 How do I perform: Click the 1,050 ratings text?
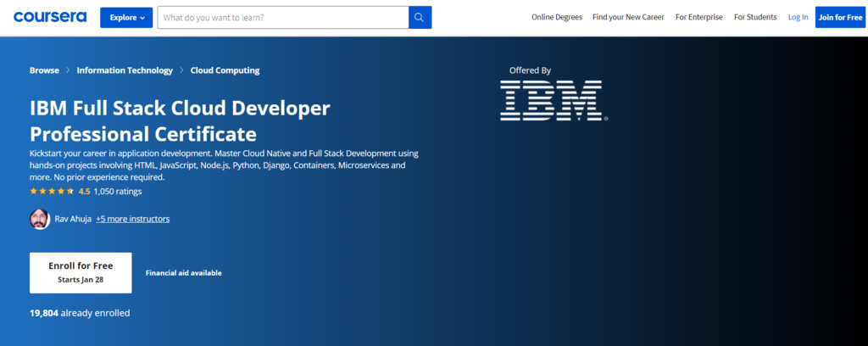click(117, 192)
